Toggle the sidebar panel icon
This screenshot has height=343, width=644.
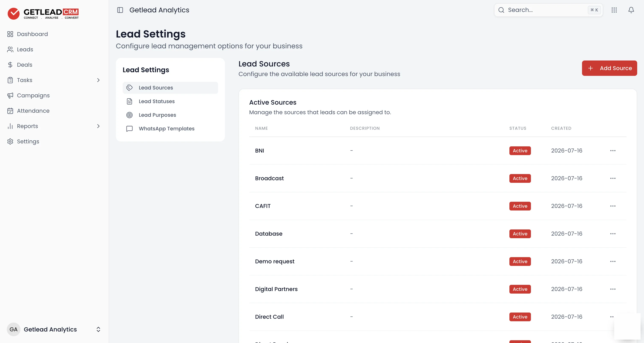pyautogui.click(x=120, y=10)
